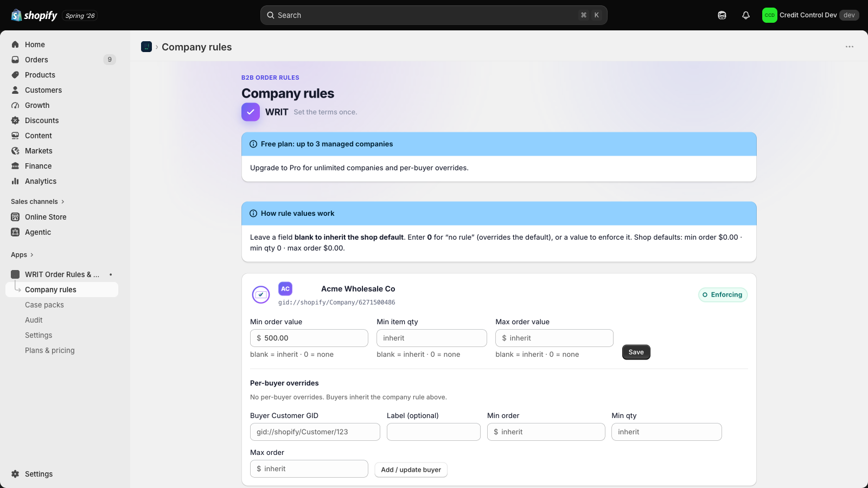
Task: Click the Customers person icon
Action: pos(15,90)
